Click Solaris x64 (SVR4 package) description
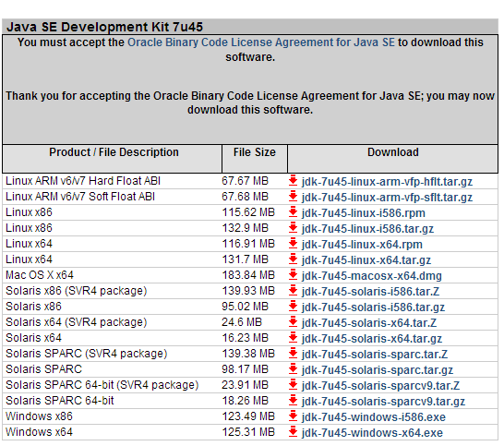504x446 pixels. tap(77, 322)
